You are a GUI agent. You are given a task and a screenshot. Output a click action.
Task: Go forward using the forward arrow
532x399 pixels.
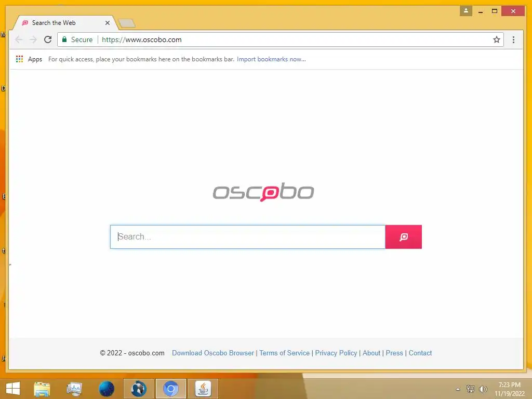pyautogui.click(x=33, y=39)
